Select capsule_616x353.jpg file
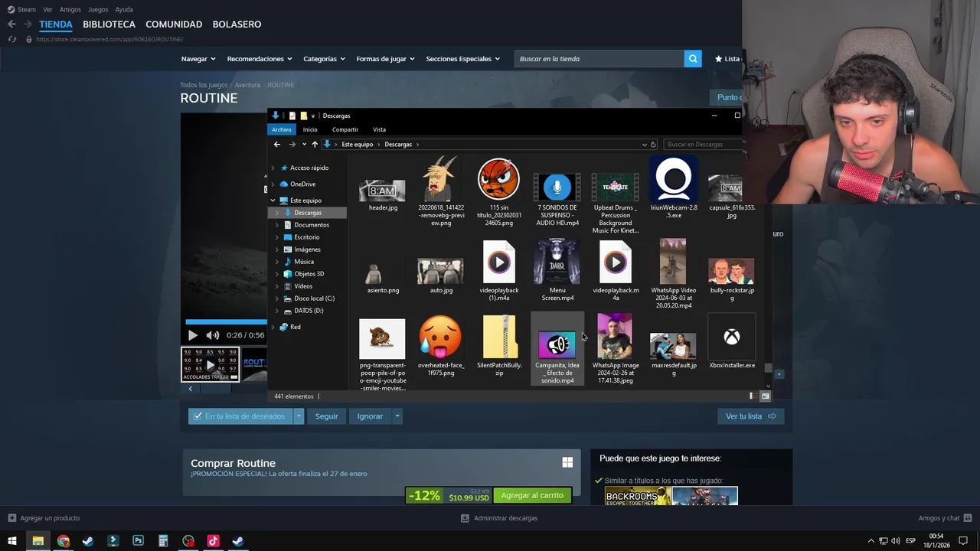980x551 pixels. tap(732, 197)
